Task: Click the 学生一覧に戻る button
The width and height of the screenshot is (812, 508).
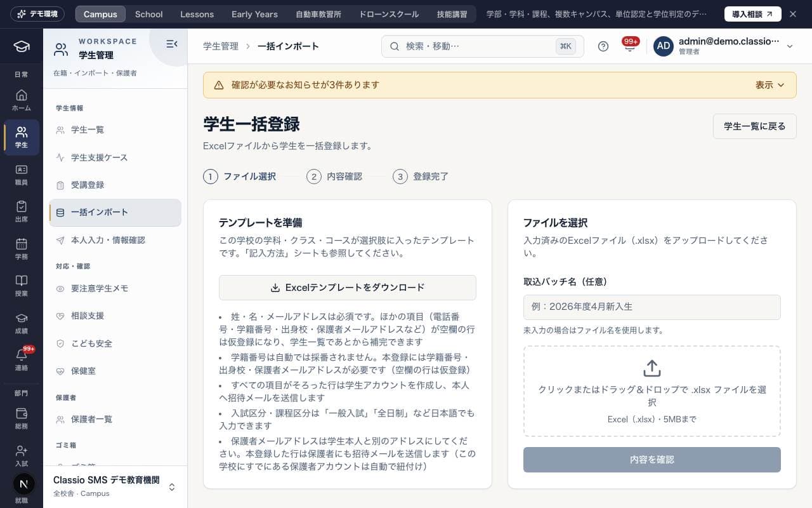Action: (x=755, y=126)
